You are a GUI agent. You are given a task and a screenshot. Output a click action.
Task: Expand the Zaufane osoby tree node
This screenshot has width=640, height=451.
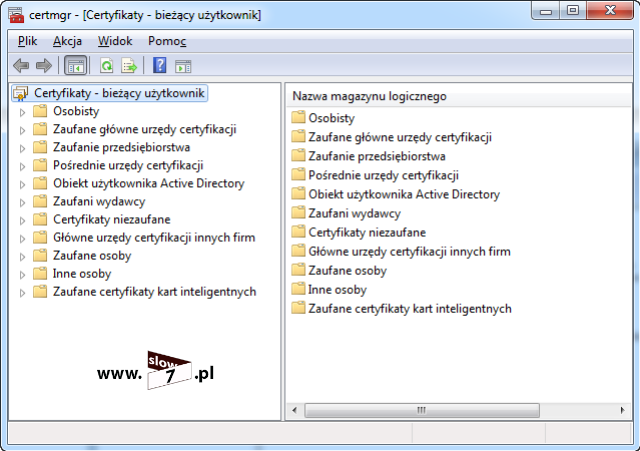22,256
